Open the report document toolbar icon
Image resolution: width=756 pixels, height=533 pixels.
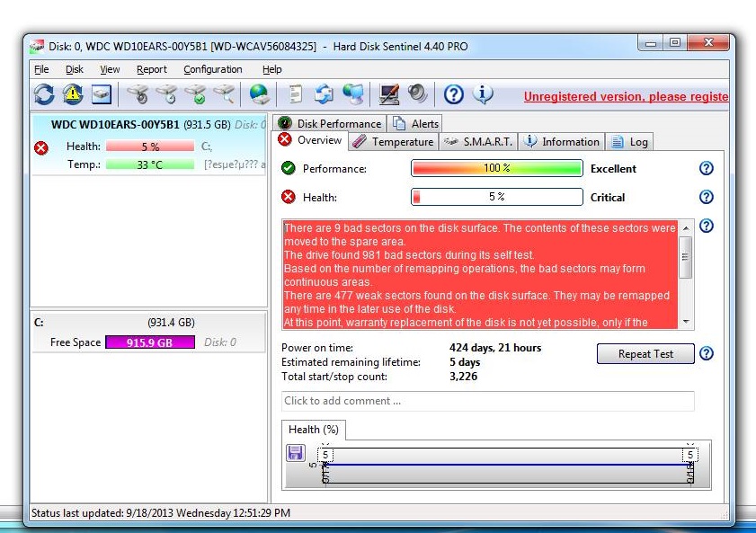[x=295, y=94]
